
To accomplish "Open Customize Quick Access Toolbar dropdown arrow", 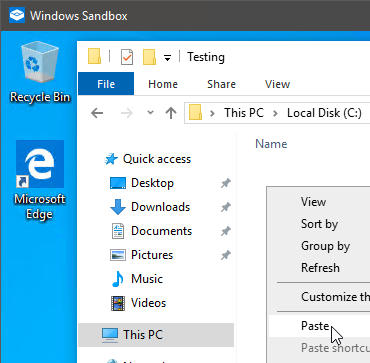I will 168,58.
